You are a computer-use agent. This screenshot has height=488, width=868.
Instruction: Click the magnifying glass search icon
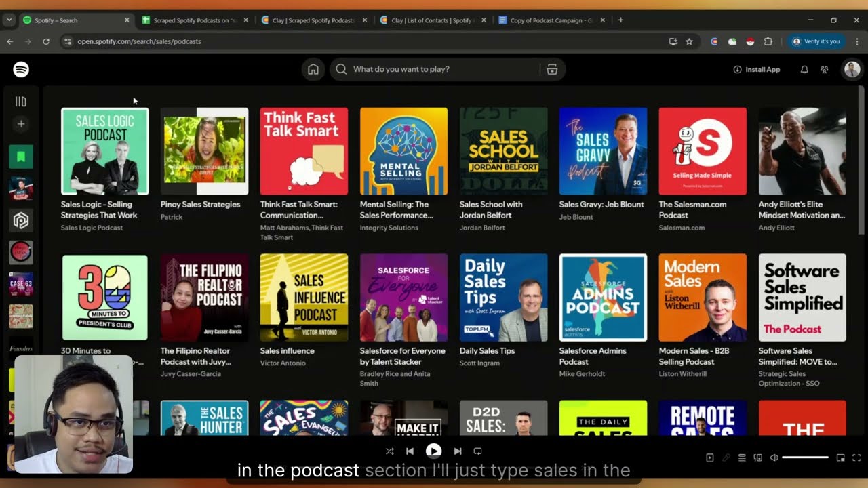coord(341,69)
